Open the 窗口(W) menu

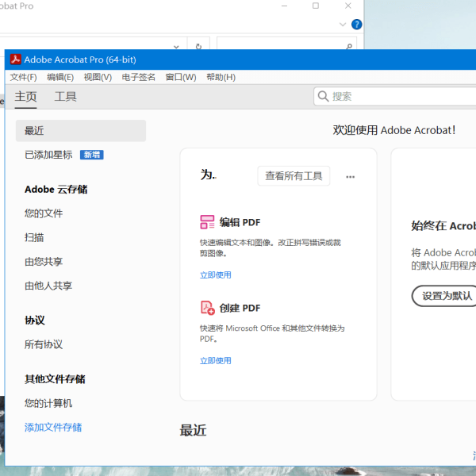tap(181, 77)
